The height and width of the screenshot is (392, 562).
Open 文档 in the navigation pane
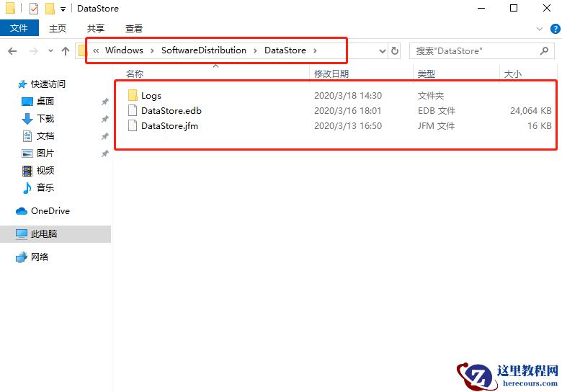point(45,136)
